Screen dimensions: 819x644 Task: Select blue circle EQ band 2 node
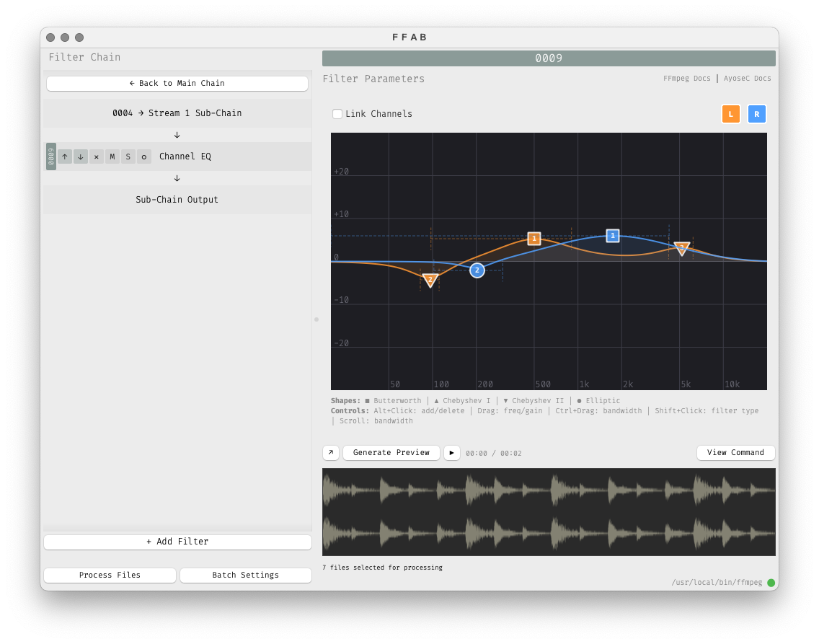[x=477, y=270]
